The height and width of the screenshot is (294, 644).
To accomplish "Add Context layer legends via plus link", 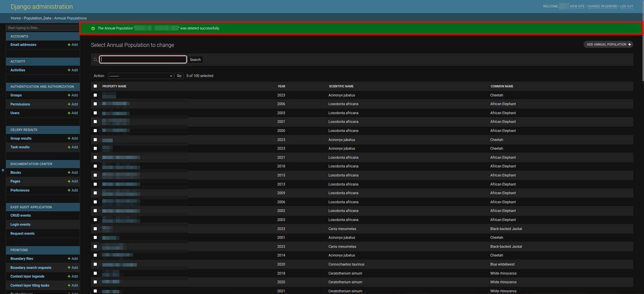I will tap(73, 277).
